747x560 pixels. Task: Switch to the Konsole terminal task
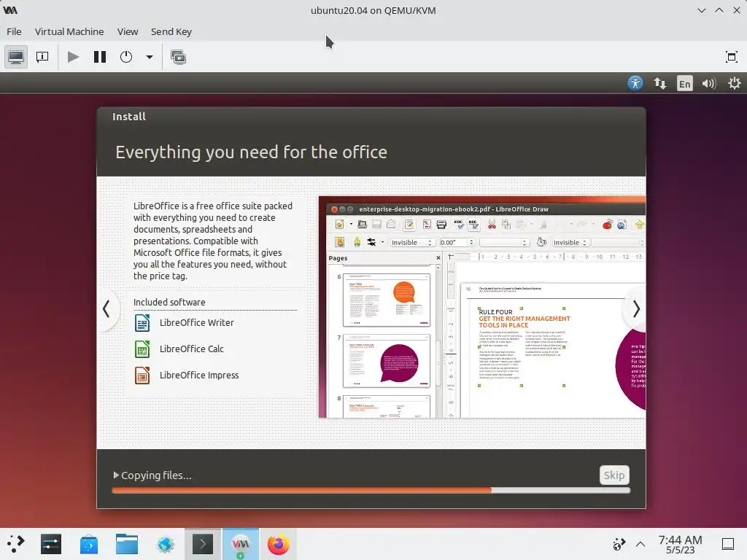pos(203,544)
